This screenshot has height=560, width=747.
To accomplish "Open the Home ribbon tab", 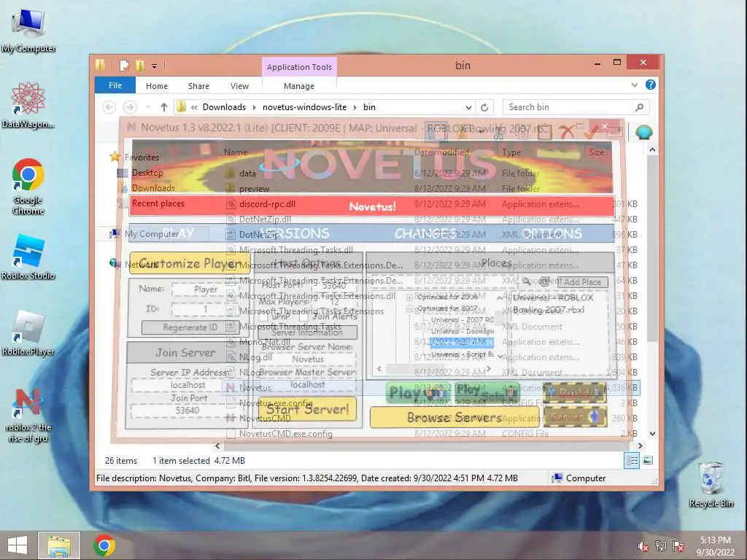I will click(157, 86).
